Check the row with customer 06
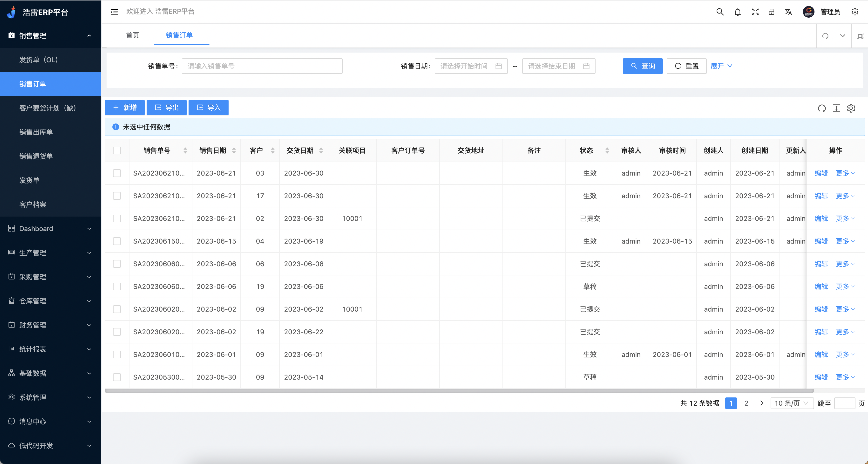868x464 pixels. point(117,264)
